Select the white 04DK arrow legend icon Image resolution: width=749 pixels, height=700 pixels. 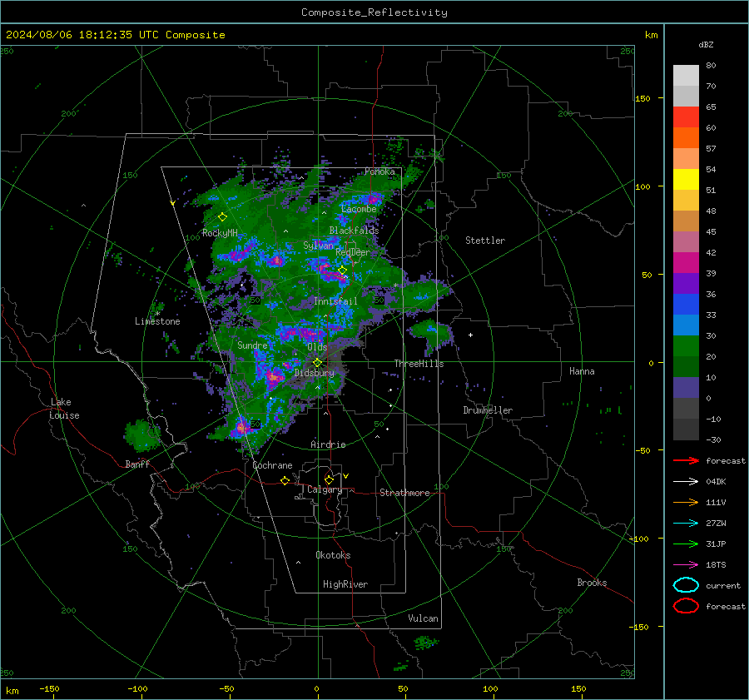[686, 481]
